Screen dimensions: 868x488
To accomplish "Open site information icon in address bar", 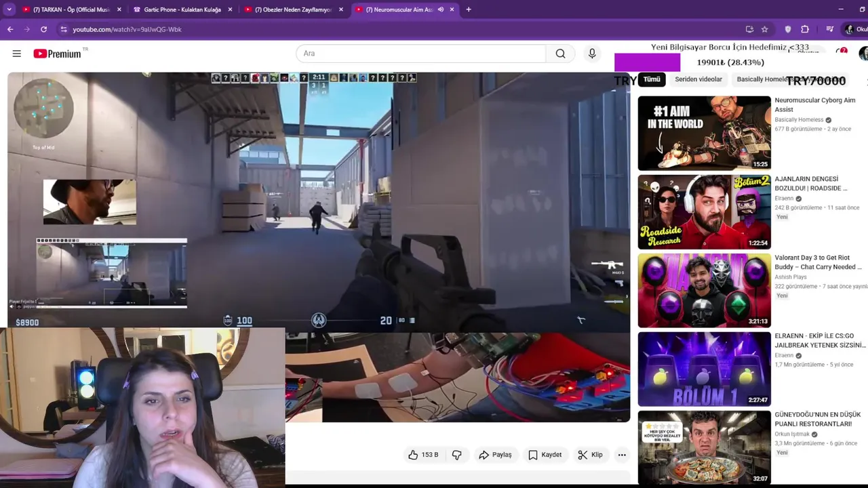I will (63, 29).
